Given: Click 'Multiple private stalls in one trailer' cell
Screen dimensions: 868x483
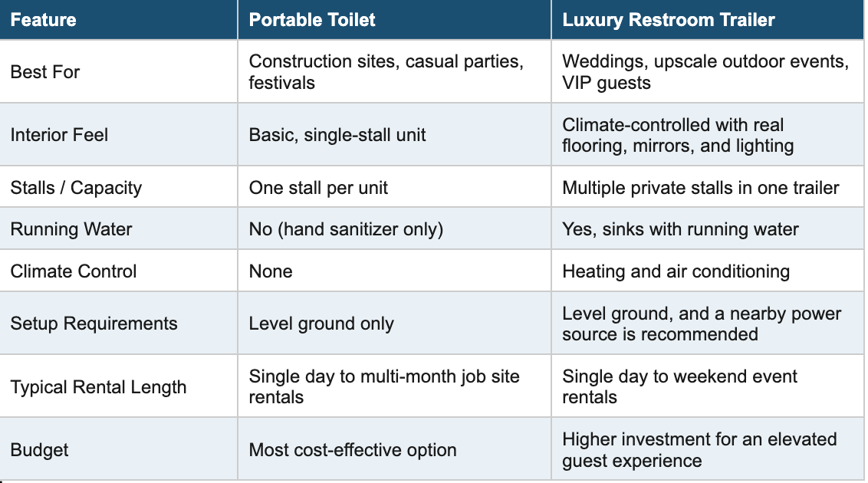Looking at the screenshot, I should (x=708, y=187).
